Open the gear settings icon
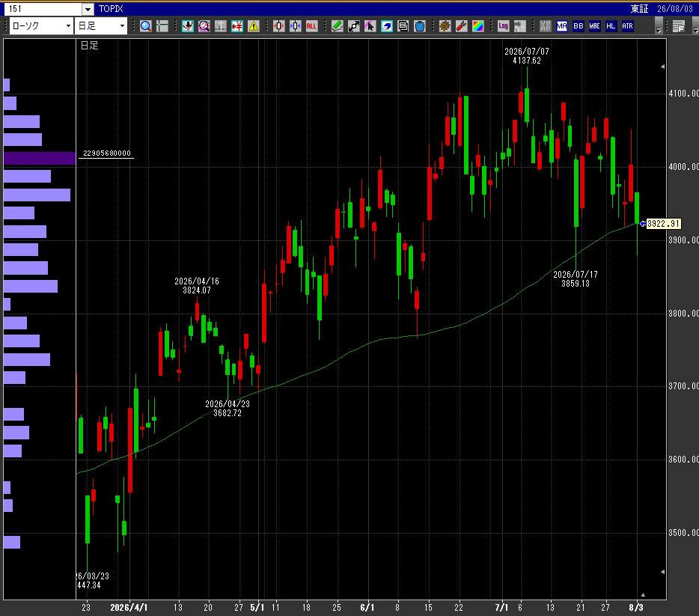Screen dimensions: 699x616 click(x=445, y=26)
